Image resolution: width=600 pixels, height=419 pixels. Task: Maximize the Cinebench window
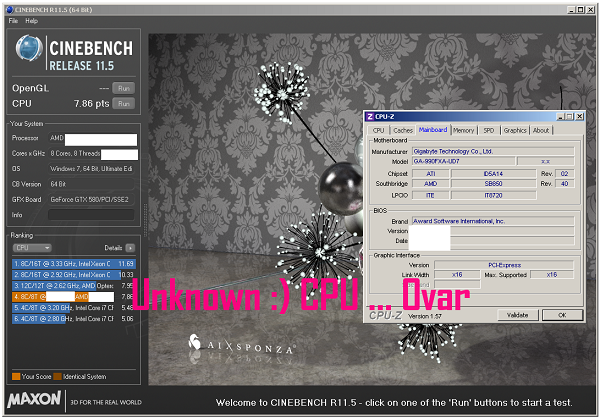click(580, 10)
